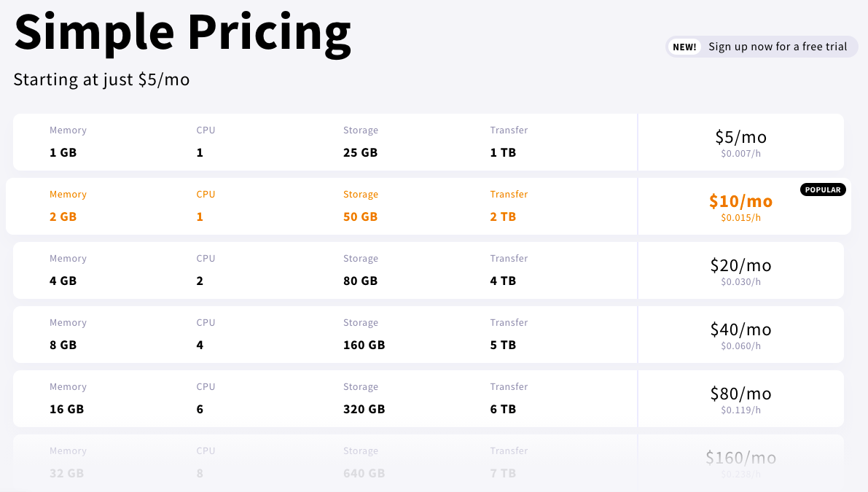The width and height of the screenshot is (868, 492).
Task: Click the 6 TB transfer value
Action: click(503, 410)
